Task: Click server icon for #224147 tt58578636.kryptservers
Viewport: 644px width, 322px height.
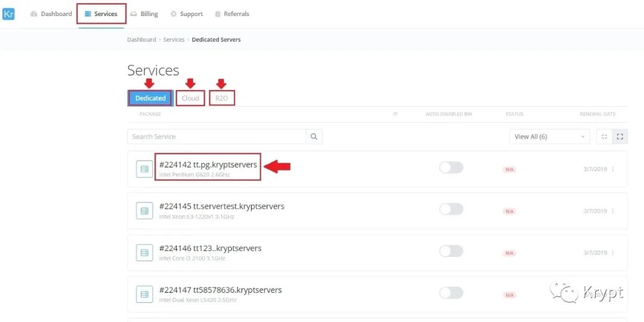Action: coord(144,294)
